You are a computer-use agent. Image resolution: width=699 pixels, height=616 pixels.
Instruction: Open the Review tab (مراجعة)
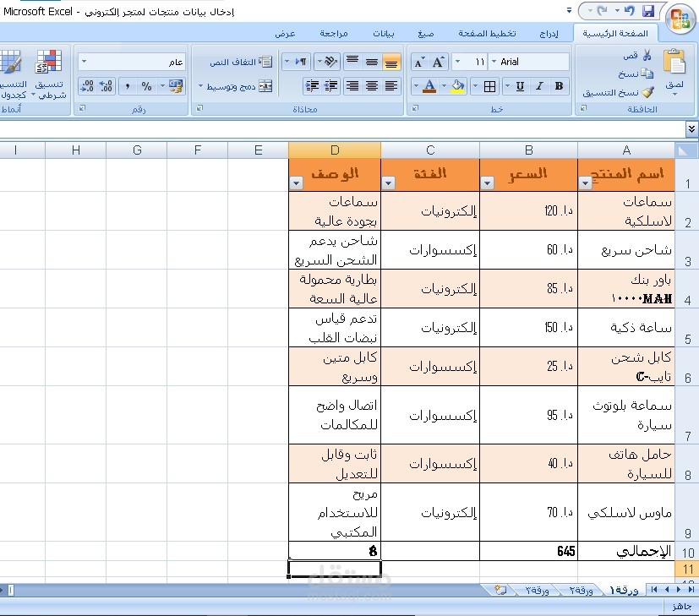[x=334, y=34]
